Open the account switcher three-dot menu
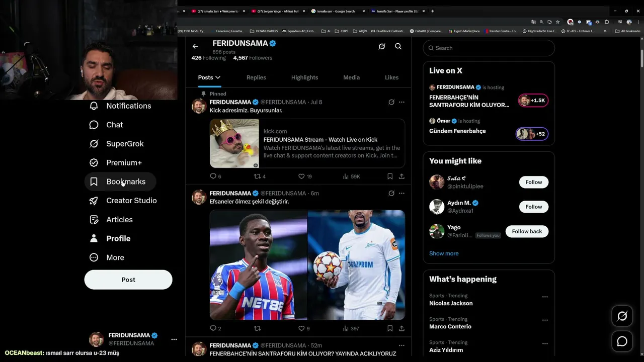The height and width of the screenshot is (362, 644). coord(174,339)
